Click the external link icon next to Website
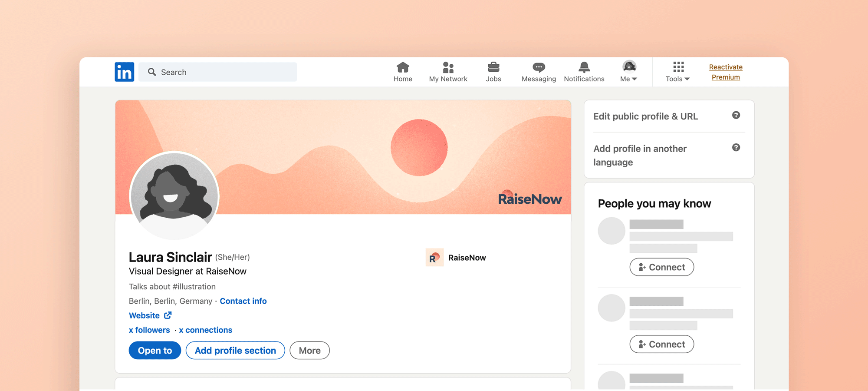 (x=168, y=315)
